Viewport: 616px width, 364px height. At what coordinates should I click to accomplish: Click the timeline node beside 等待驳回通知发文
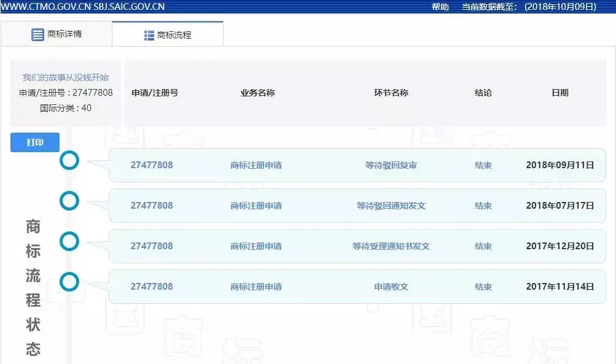[x=70, y=201]
